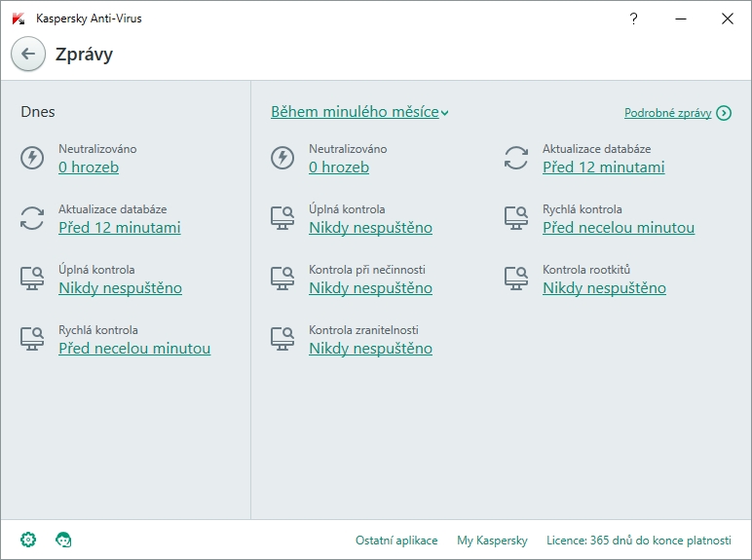Open the Ostatní aplikace link
This screenshot has width=752, height=560.
point(396,541)
